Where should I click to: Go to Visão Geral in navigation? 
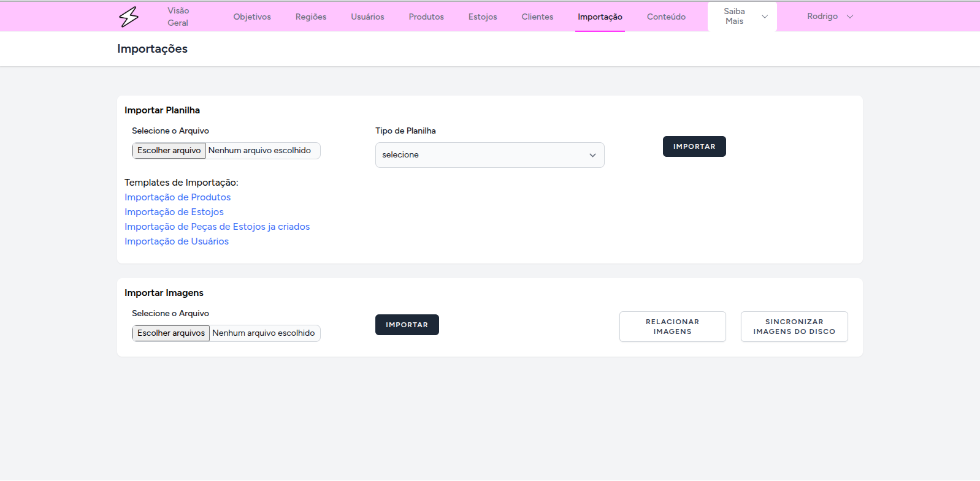(x=178, y=17)
